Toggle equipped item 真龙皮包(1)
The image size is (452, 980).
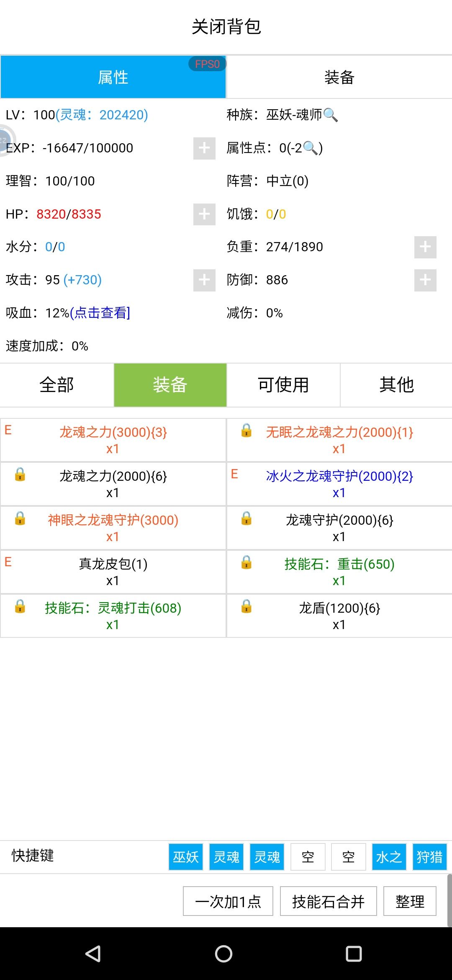coord(113,572)
